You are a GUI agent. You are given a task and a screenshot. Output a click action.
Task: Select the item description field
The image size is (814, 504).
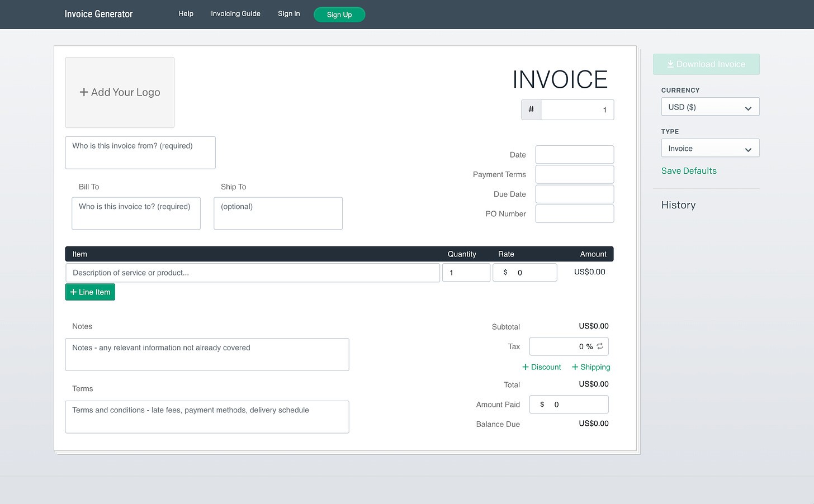253,273
